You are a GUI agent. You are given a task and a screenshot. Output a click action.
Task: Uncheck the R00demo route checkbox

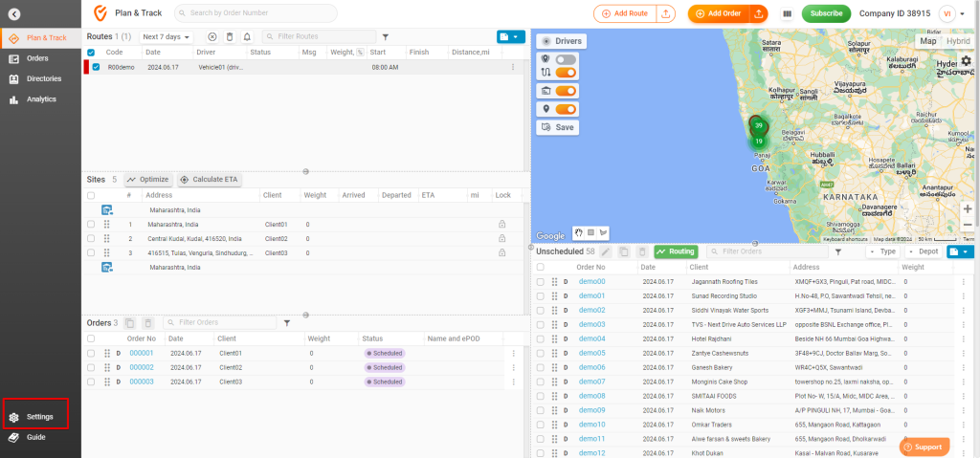click(96, 67)
